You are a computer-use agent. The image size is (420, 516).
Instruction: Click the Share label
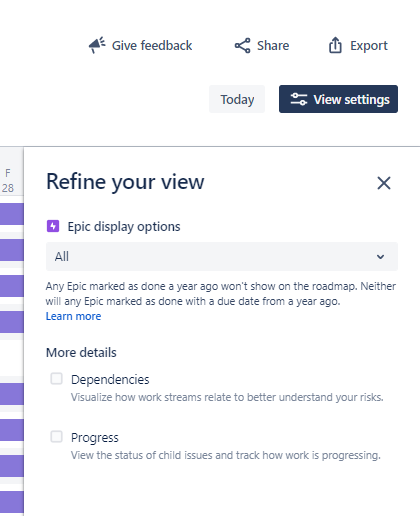point(273,46)
